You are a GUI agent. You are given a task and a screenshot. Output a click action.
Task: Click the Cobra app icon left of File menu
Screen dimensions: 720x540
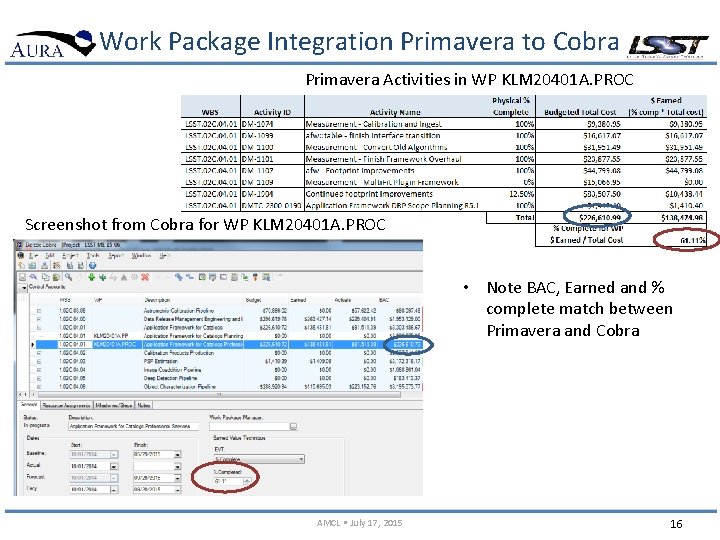click(x=21, y=255)
